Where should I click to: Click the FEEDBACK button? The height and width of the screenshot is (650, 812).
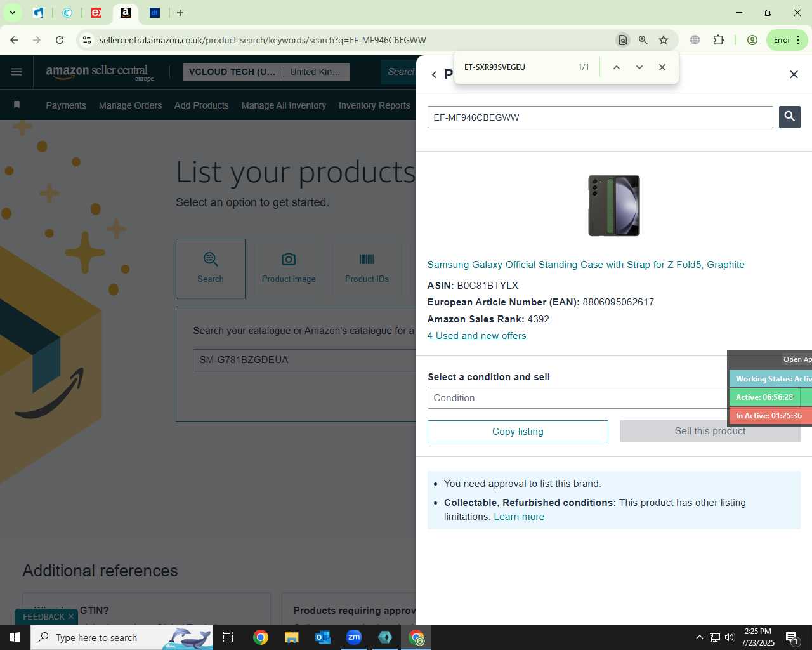tap(43, 616)
